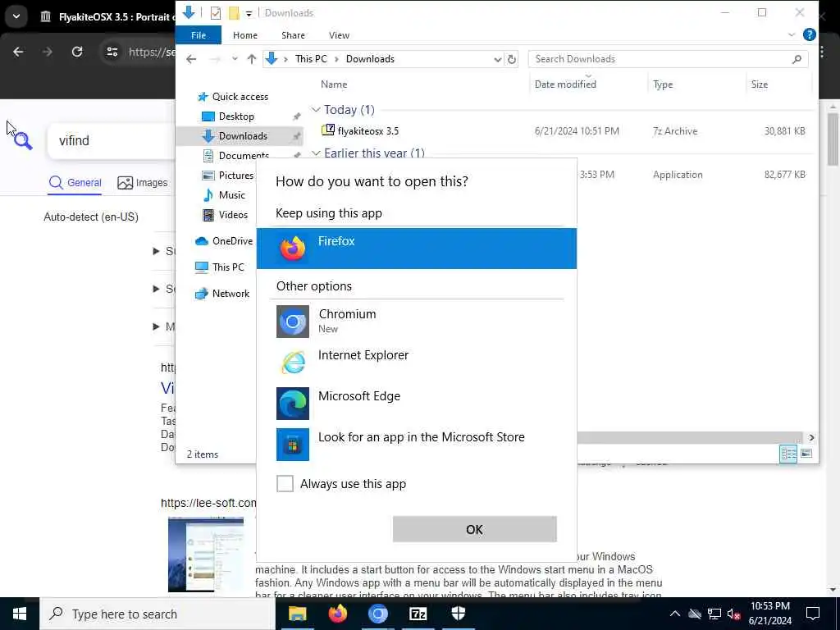Switch to large icons view
Image resolution: width=840 pixels, height=630 pixels.
click(806, 454)
